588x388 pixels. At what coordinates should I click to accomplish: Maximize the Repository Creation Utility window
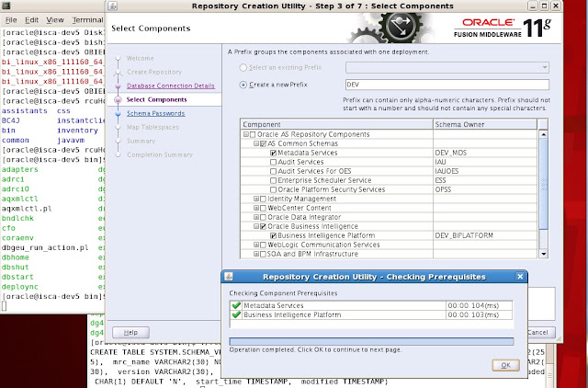545,6
